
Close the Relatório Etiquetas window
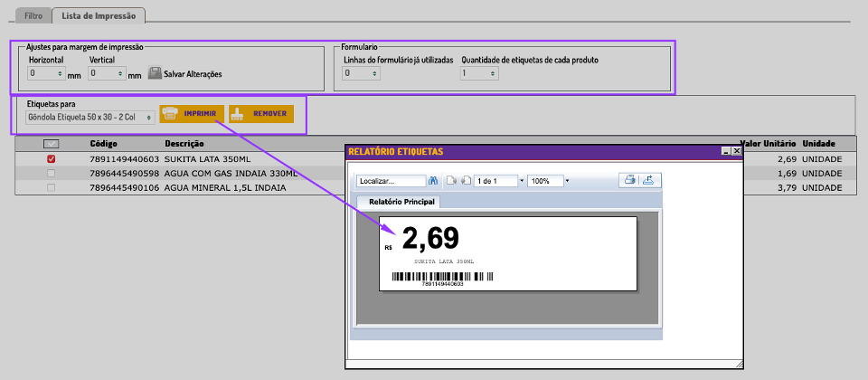tap(736, 151)
